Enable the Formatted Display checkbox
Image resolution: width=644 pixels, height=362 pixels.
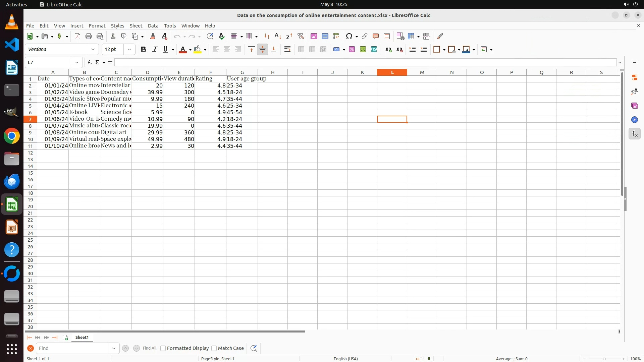163,348
